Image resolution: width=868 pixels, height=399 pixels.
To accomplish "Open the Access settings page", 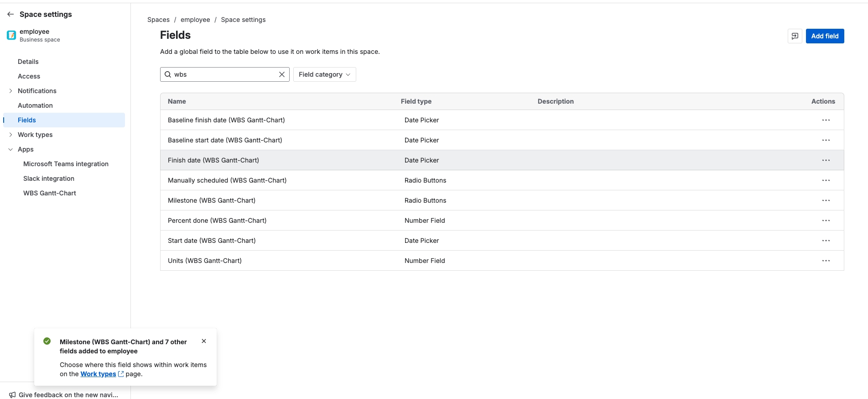I will point(29,76).
